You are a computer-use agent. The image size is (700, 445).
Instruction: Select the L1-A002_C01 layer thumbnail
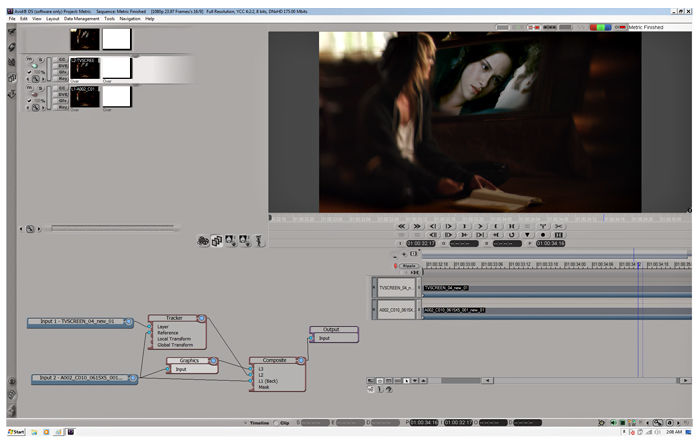coord(85,96)
